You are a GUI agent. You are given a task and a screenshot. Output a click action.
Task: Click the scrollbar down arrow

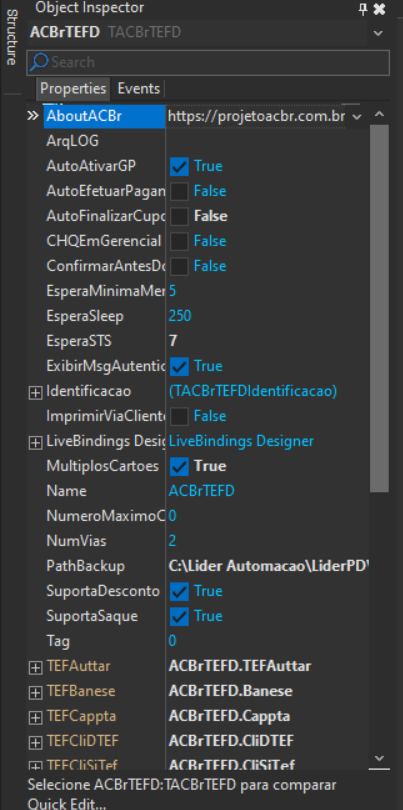tap(380, 758)
